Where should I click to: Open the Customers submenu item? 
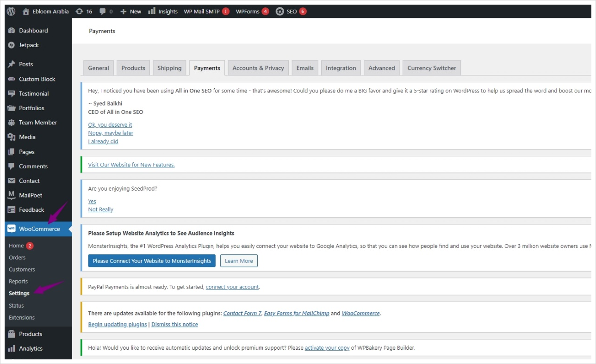[x=22, y=270]
